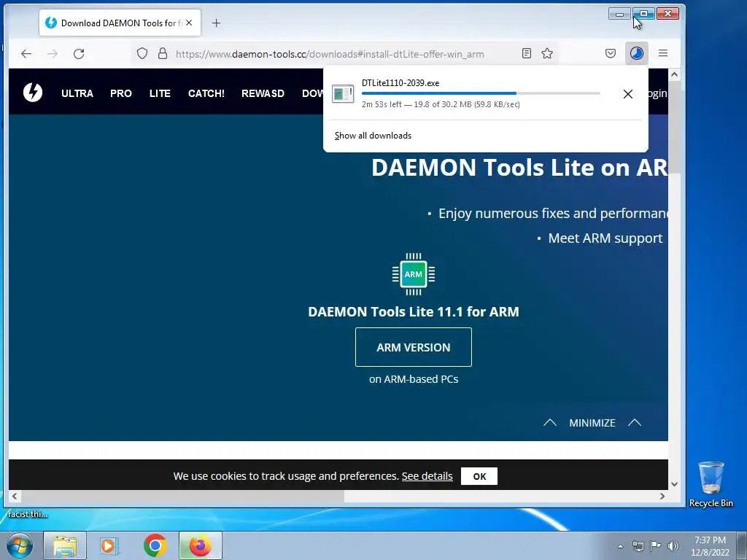The height and width of the screenshot is (560, 747).
Task: Click 'Meet ARM support' bullet text
Action: point(605,238)
